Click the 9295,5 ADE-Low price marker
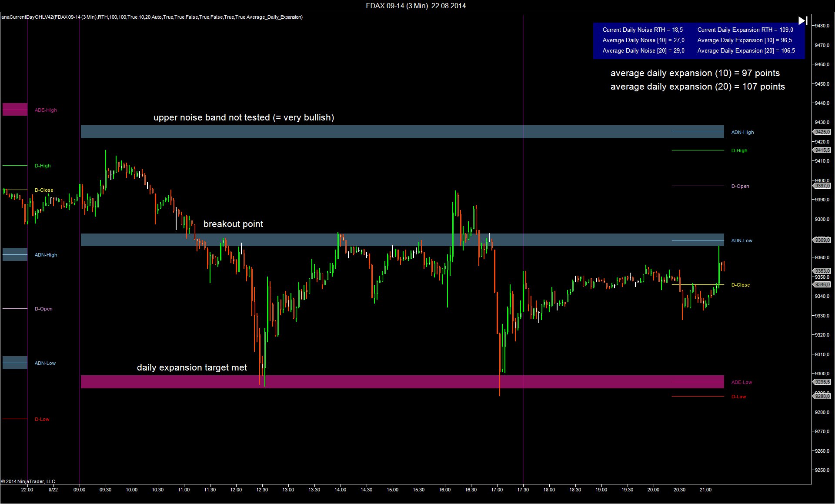The image size is (835, 504). (x=822, y=382)
